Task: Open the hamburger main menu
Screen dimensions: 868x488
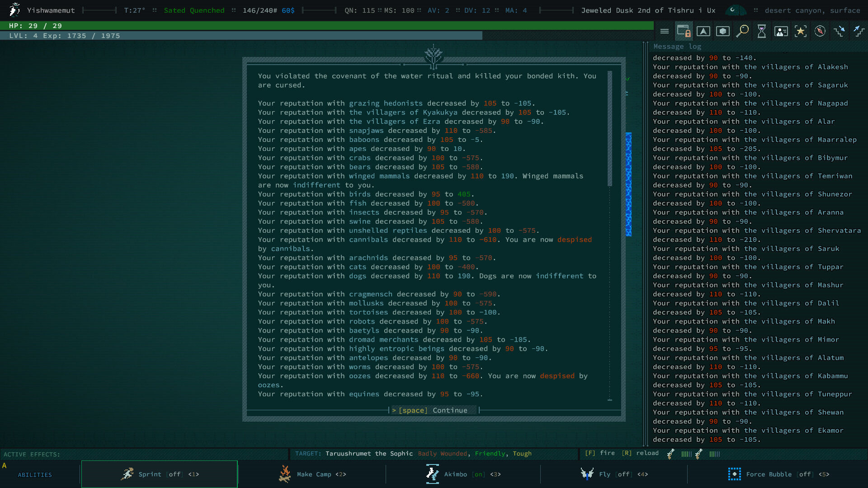Action: [x=664, y=31]
